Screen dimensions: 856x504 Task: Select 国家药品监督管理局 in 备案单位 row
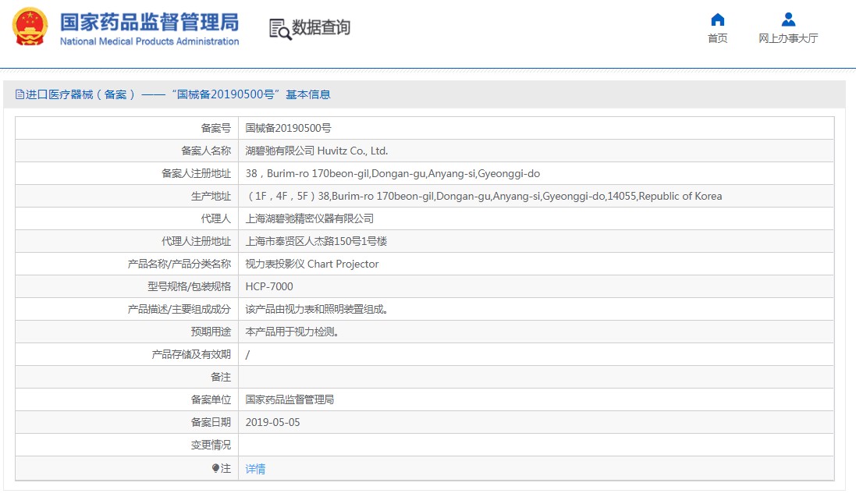pos(289,399)
